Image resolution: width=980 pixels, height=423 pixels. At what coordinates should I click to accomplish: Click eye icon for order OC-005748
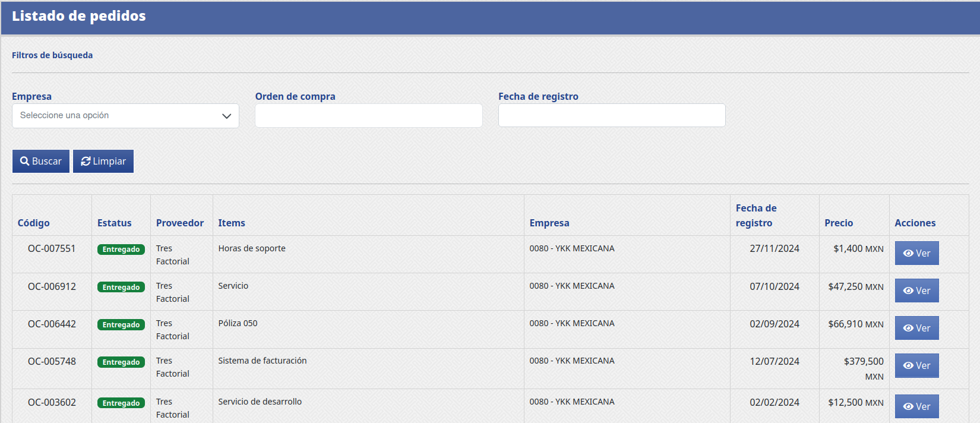(x=908, y=365)
